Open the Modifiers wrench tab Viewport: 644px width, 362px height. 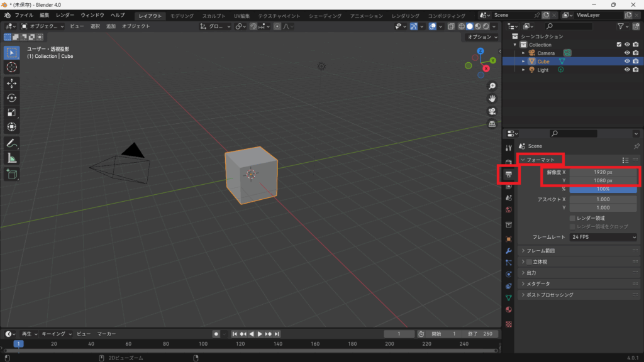(x=508, y=251)
